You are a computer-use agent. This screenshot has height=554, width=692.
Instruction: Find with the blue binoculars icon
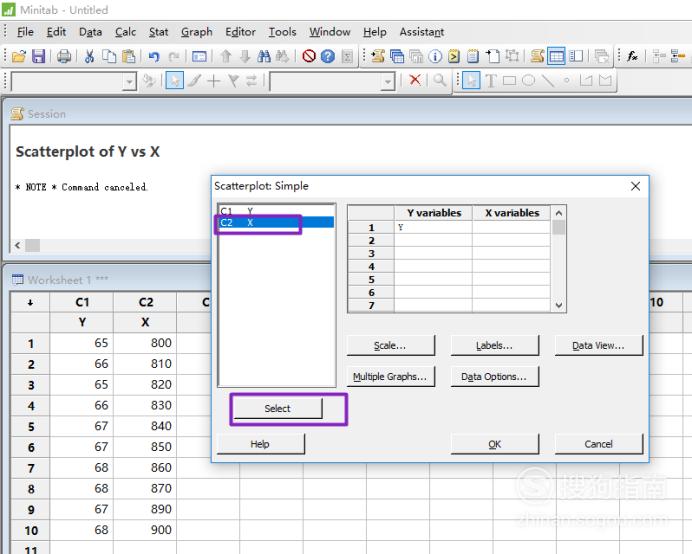[x=263, y=57]
